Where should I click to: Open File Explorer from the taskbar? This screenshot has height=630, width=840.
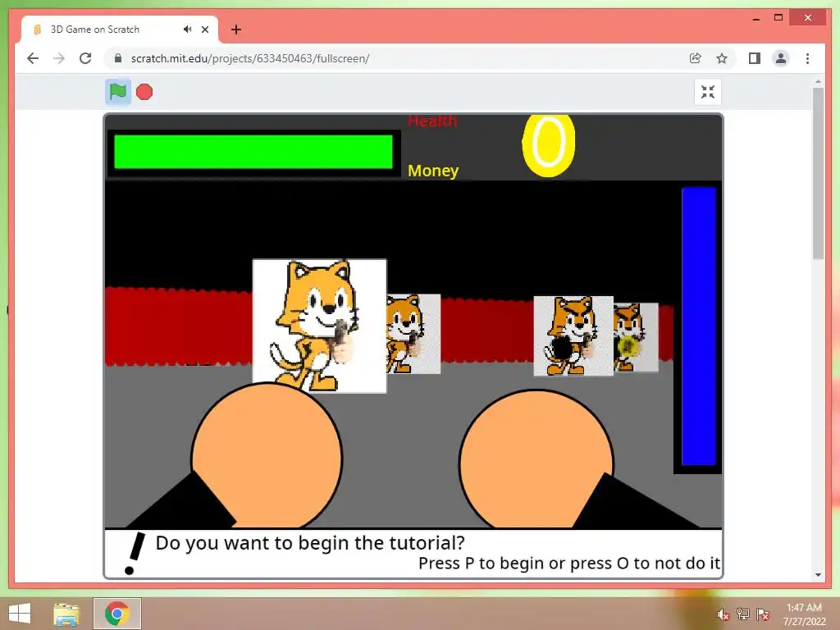point(66,614)
